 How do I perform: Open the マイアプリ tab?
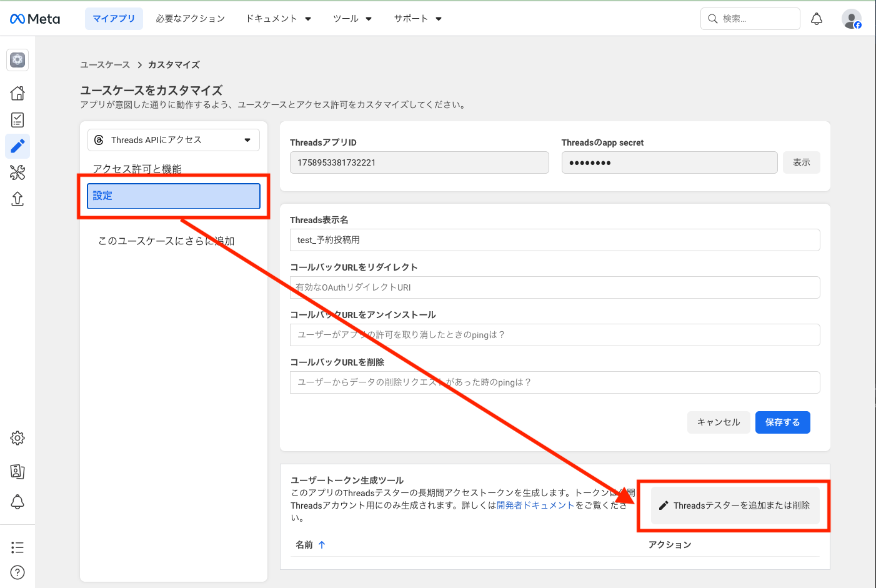(114, 19)
